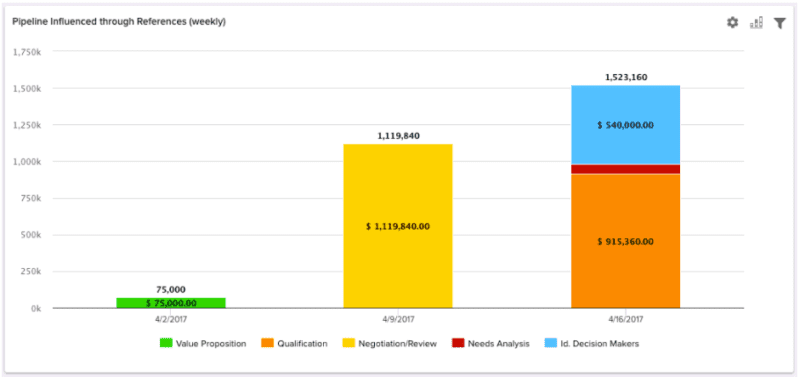Click the 4/9/2017 axis label
The image size is (800, 377).
tap(398, 319)
